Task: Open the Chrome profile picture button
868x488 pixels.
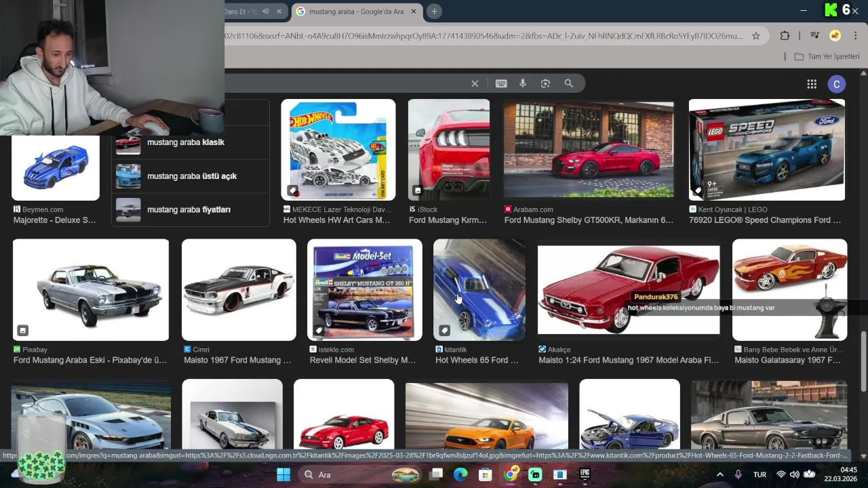Action: (x=835, y=36)
